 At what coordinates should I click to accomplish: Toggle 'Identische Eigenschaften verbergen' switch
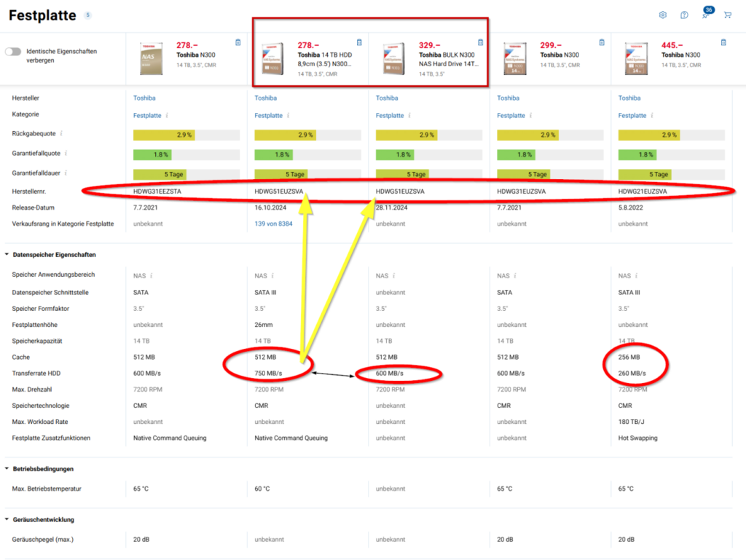[x=13, y=52]
